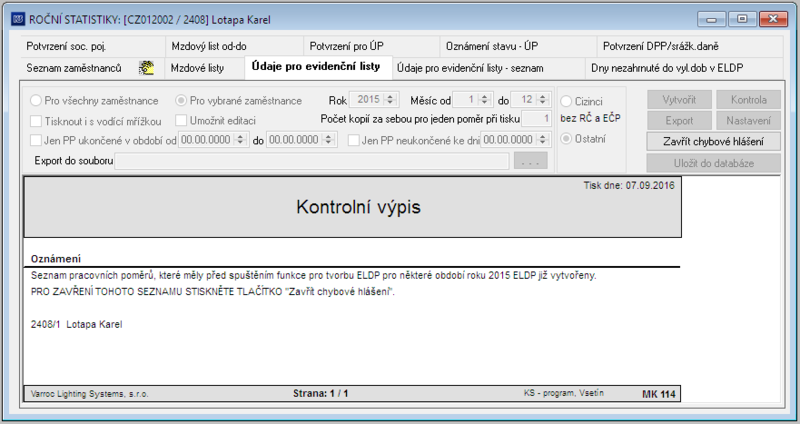Click Varroc Lighting Systems, s.r.o. footer text
Image resolution: width=800 pixels, height=424 pixels.
point(89,394)
